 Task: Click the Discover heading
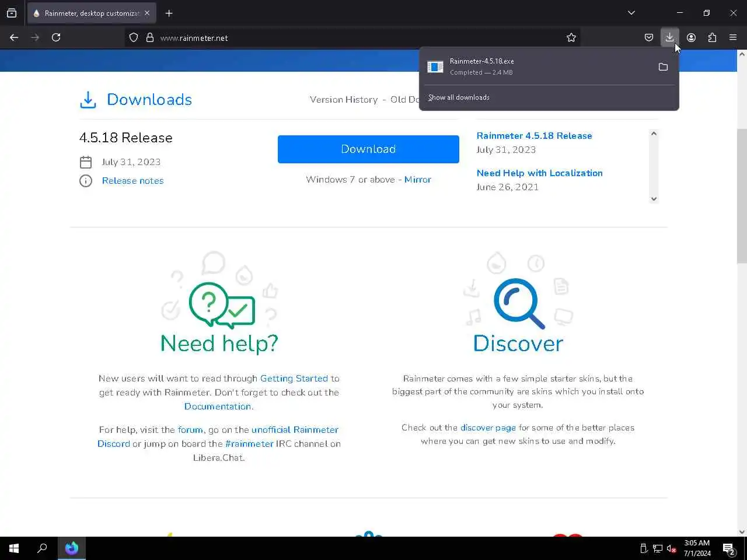(x=518, y=344)
